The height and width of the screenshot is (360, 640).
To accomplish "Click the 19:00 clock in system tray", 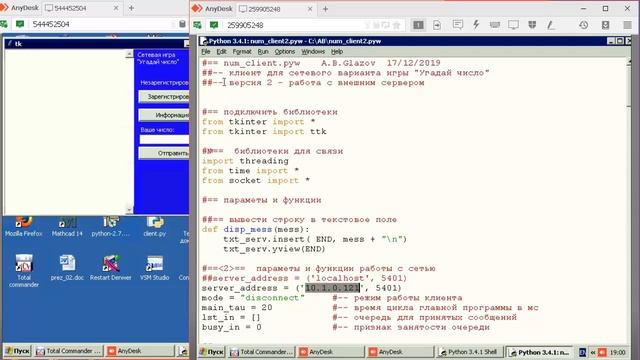I will tap(618, 352).
